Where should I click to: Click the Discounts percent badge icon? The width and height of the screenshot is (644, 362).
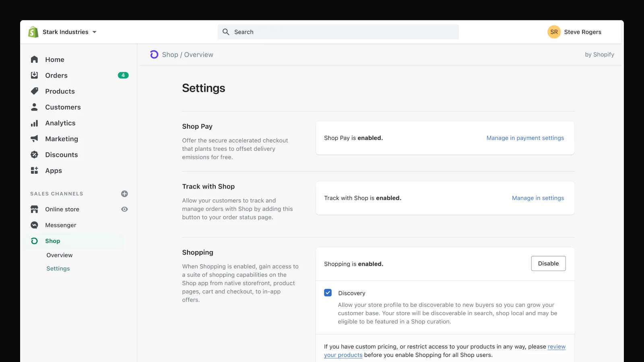[x=34, y=154]
